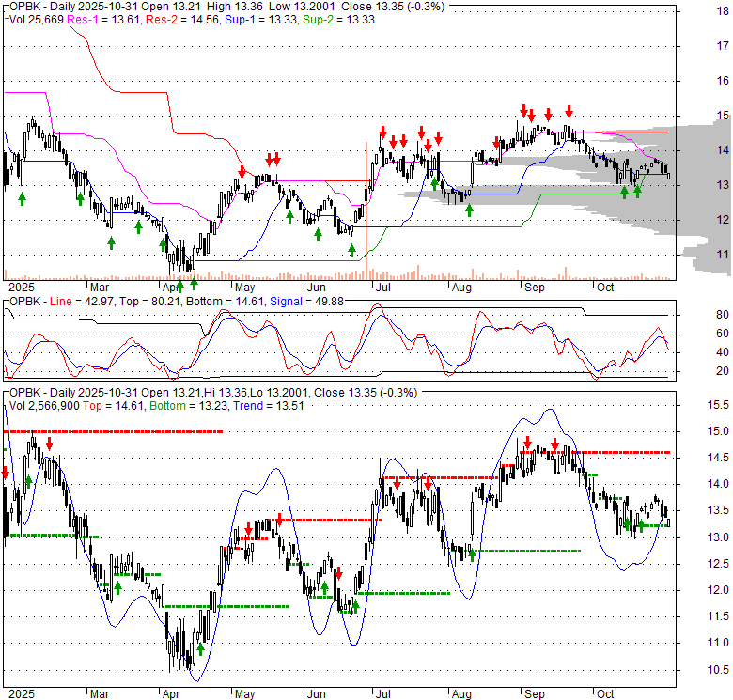Screen dimensions: 733x700
Task: Select 'Oct' on upper chart time axis
Action: (x=605, y=288)
